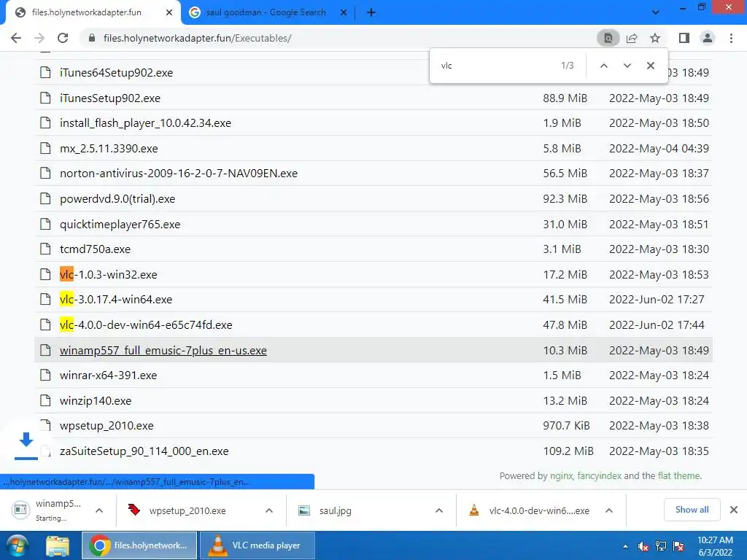Open the winamp download item in shelf
Viewport: 747px width, 560px height.
(47, 510)
